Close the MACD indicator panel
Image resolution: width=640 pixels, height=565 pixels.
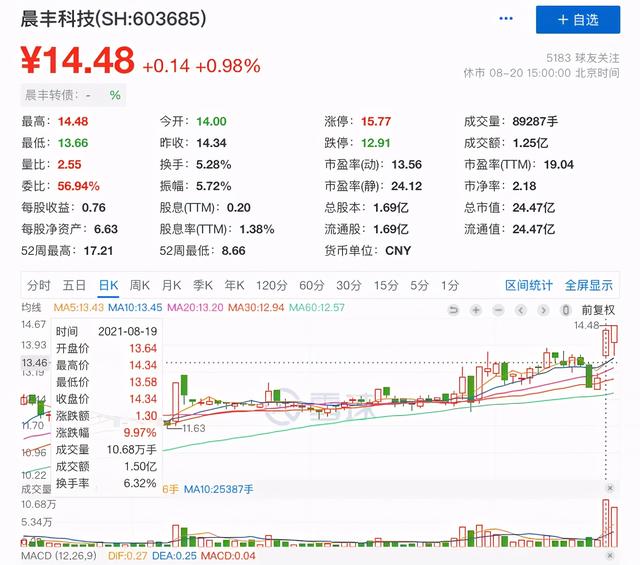point(610,556)
